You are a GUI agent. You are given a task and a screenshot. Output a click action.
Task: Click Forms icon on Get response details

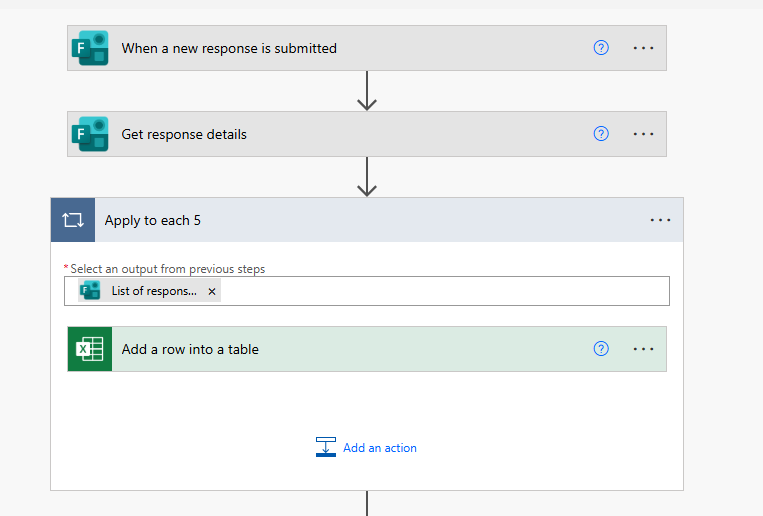click(x=90, y=134)
